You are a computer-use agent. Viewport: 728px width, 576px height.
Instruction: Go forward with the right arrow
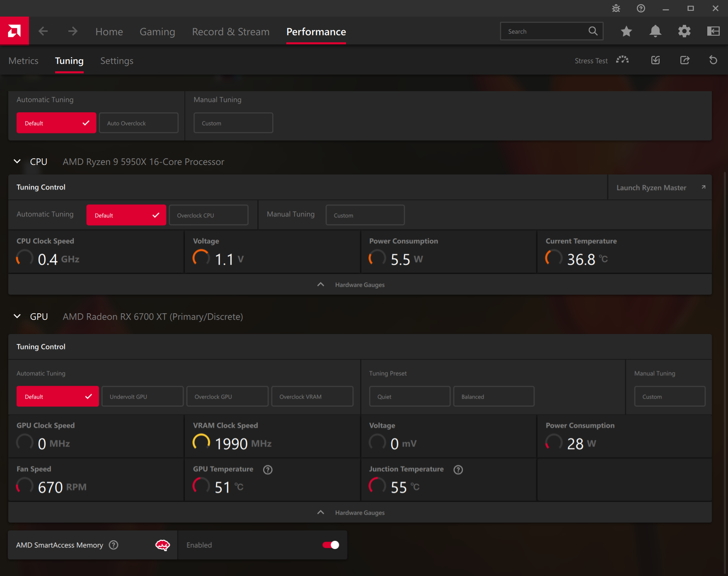pyautogui.click(x=73, y=31)
